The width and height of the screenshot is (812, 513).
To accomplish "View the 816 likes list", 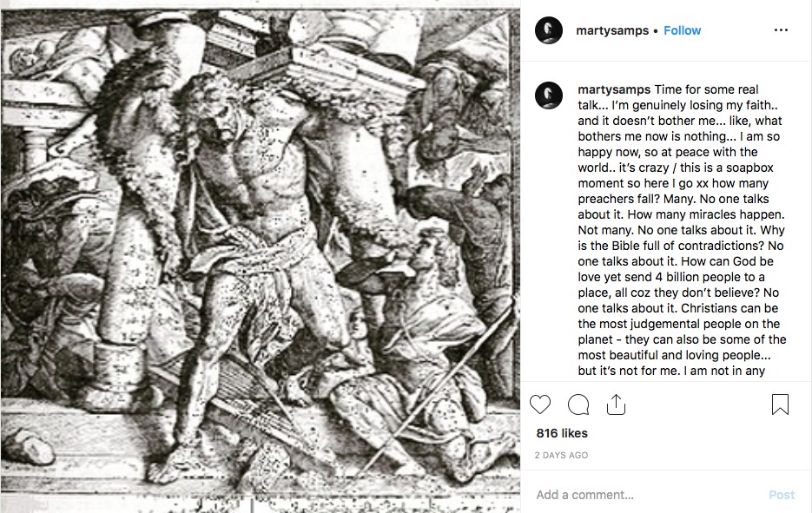I will click(x=562, y=433).
